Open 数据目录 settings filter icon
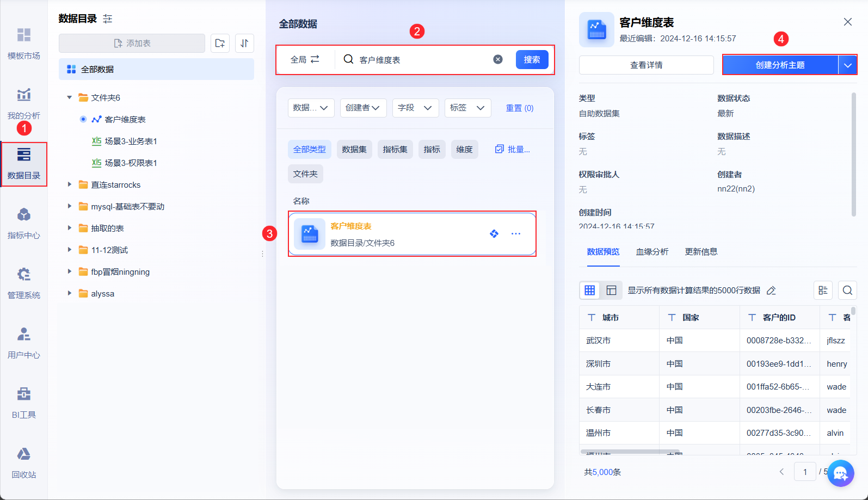 [x=108, y=19]
